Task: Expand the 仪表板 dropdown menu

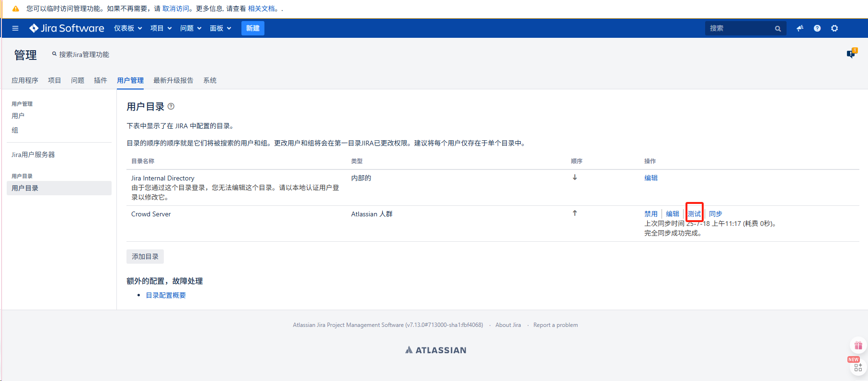Action: tap(128, 28)
